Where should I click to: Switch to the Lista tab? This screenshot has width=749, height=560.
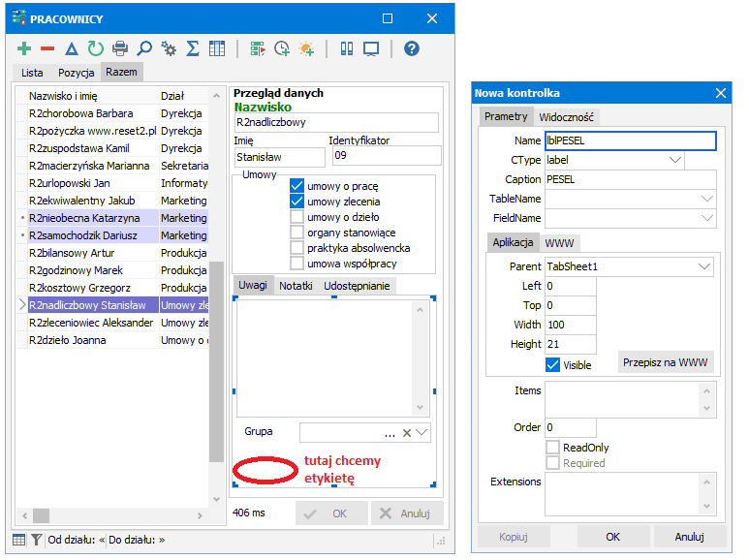(x=32, y=73)
